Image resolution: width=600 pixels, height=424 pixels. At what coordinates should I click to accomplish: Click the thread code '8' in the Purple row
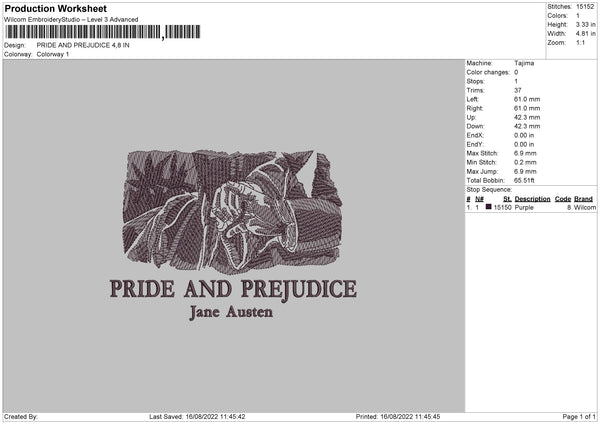pos(569,207)
